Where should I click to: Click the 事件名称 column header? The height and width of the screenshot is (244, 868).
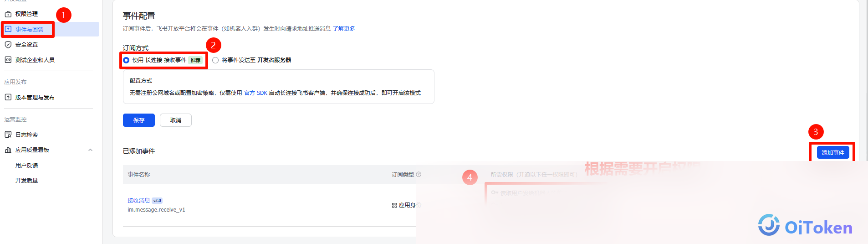(139, 174)
